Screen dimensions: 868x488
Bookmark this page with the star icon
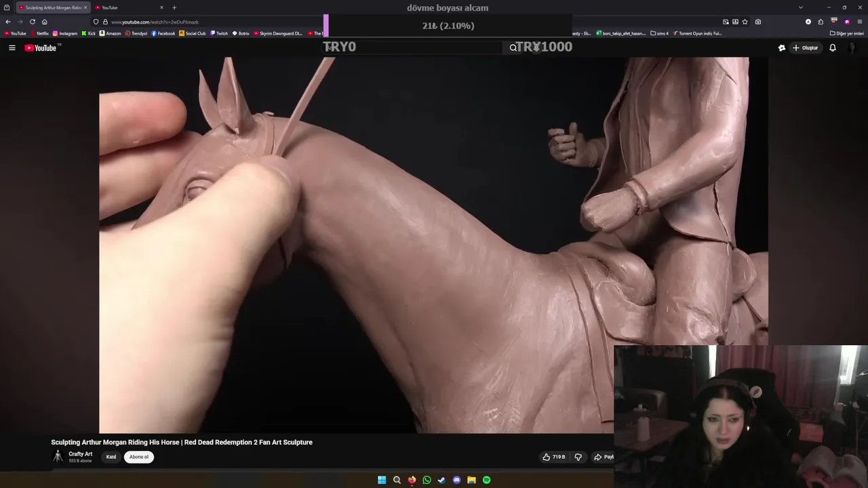745,22
